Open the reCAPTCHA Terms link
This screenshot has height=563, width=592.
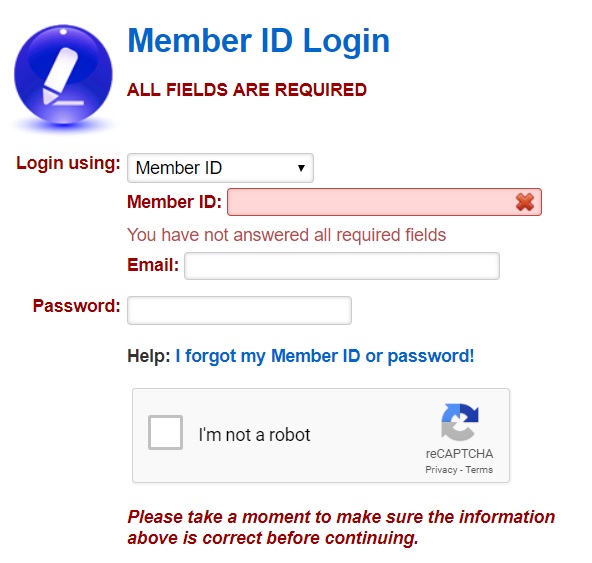tap(479, 470)
